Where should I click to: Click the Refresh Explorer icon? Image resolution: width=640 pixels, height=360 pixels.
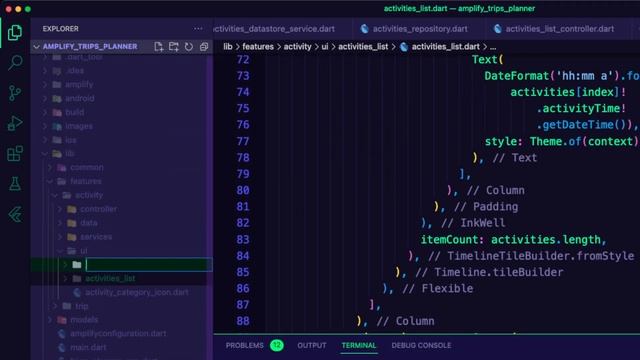(x=189, y=47)
